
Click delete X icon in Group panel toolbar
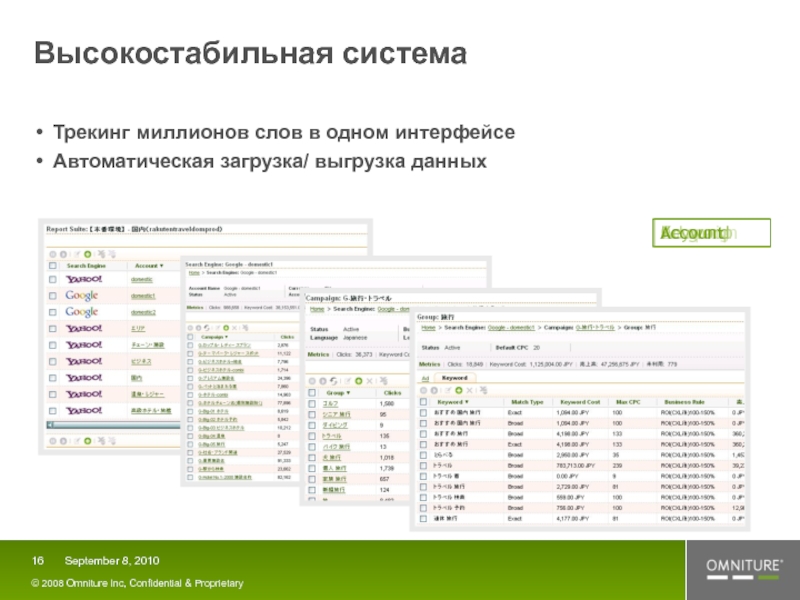(469, 390)
